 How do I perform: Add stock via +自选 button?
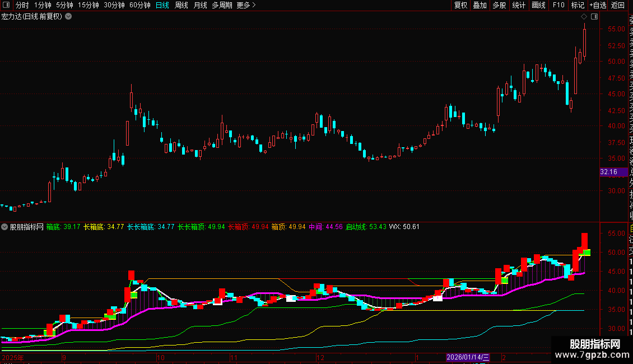pyautogui.click(x=597, y=6)
